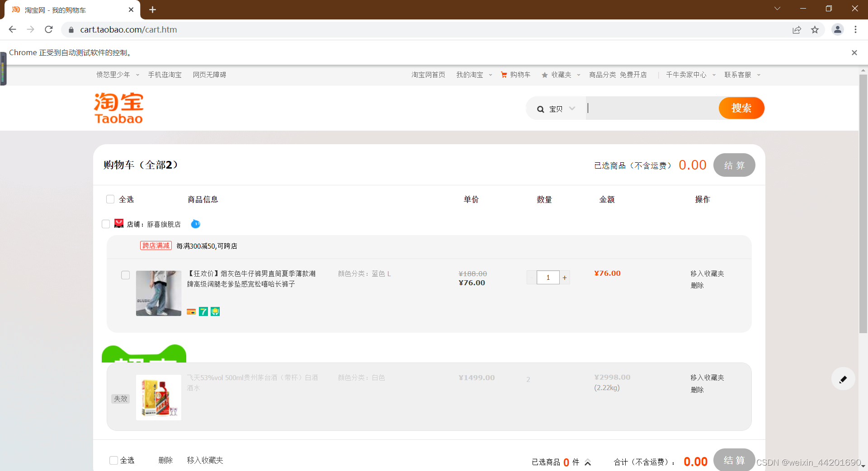Screen dimensions: 868x471
Task: Expand selected items list chevron
Action: tap(588, 462)
